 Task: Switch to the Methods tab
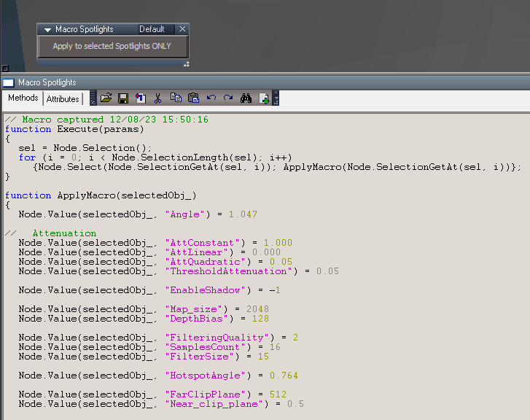[x=23, y=98]
